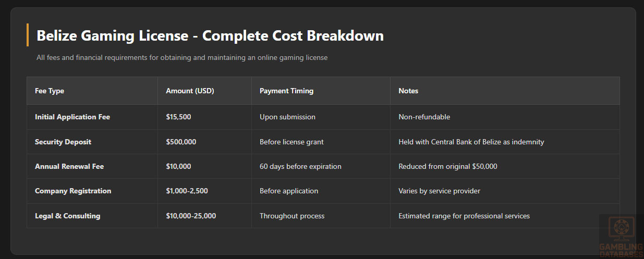Click the $15,500 amount cell
Screen dimensions: 644x259
(178, 117)
